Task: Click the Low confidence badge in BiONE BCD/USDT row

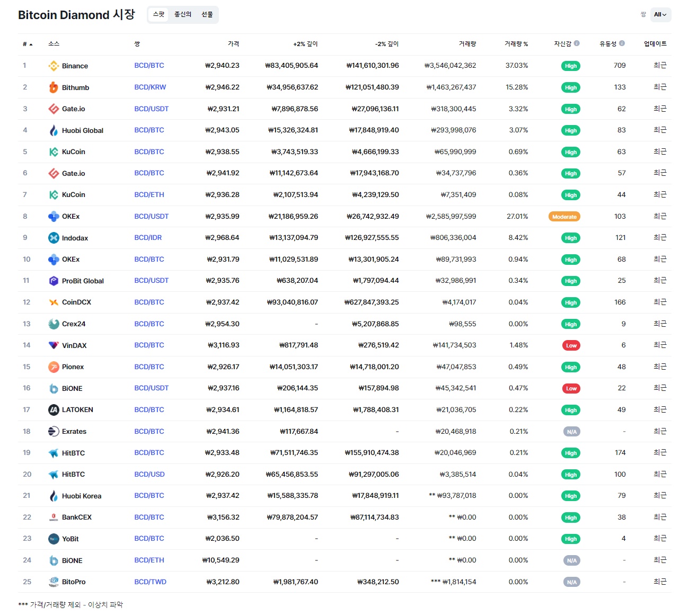Action: 571,388
